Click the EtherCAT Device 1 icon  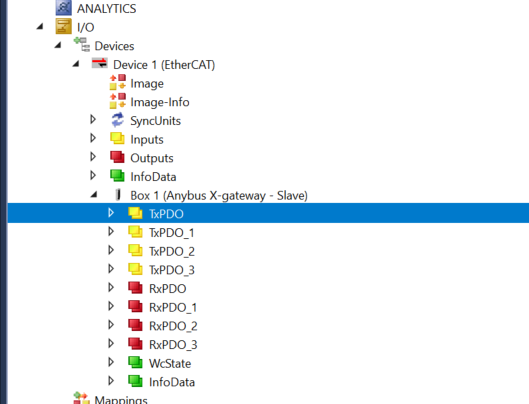click(x=100, y=63)
